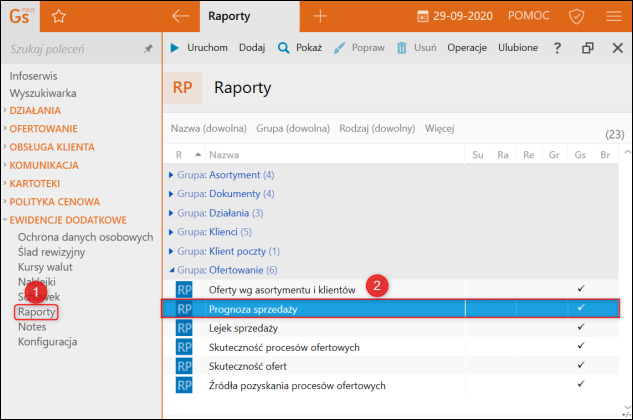The height and width of the screenshot is (420, 633).
Task: Click the Gs PRO logo icon
Action: coord(21,16)
